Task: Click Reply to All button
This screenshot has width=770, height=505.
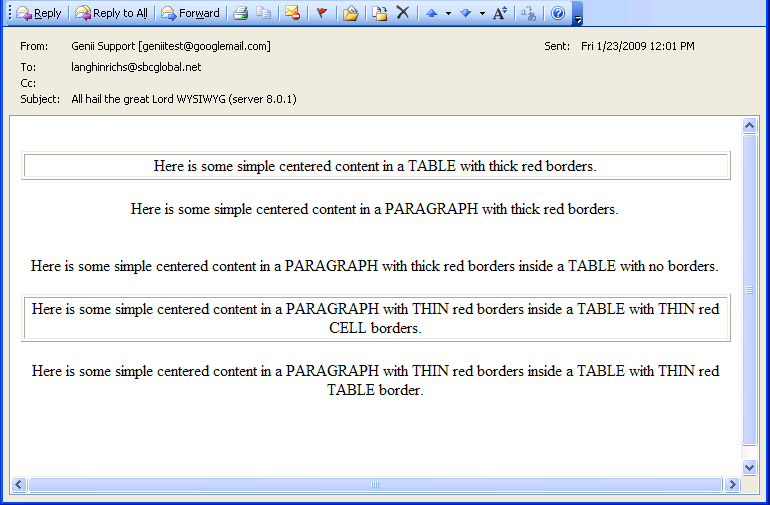Action: 111,13
